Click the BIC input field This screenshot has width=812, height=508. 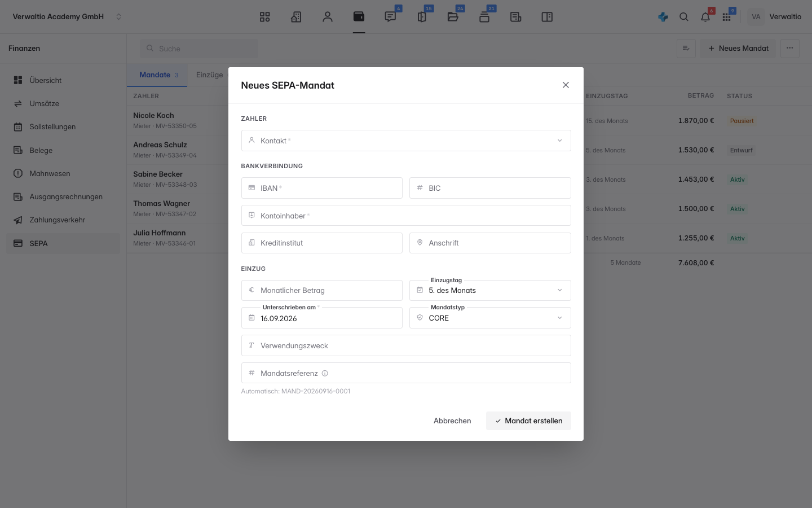(490, 188)
